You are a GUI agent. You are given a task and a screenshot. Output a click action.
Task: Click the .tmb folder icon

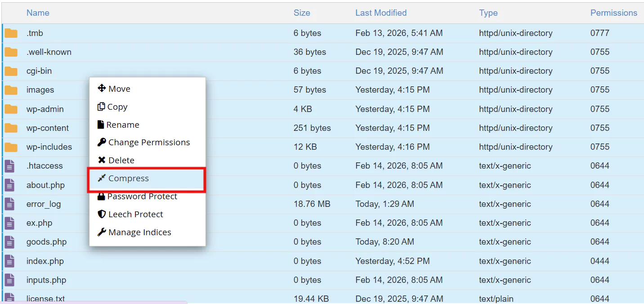[11, 33]
